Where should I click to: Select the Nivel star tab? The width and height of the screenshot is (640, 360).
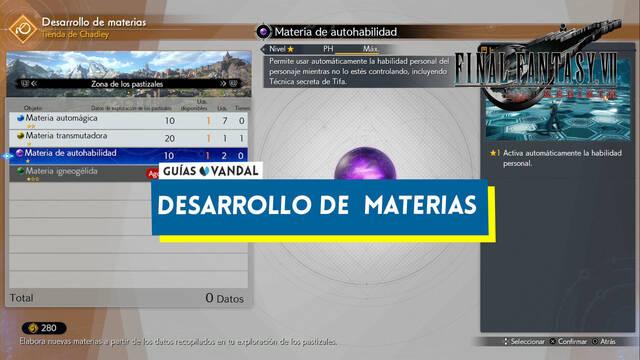[281, 49]
